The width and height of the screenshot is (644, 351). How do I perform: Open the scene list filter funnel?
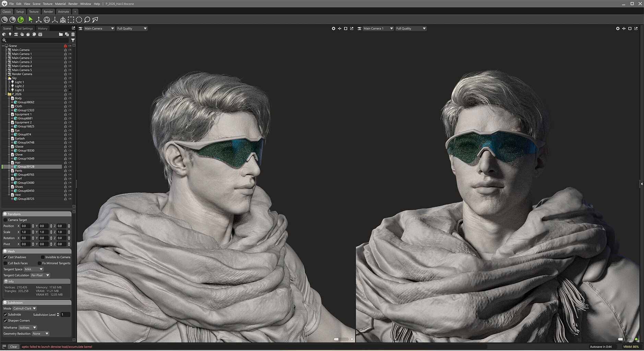coord(73,40)
